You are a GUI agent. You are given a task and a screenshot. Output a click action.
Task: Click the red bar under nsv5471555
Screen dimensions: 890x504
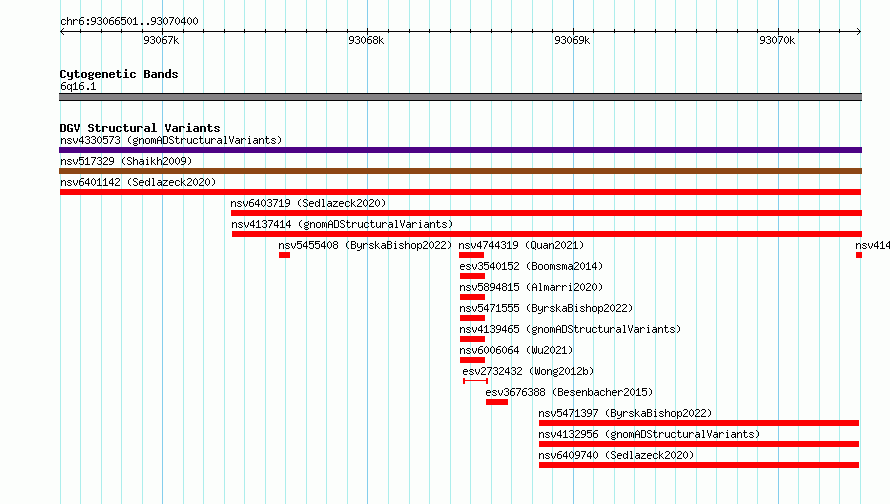472,318
